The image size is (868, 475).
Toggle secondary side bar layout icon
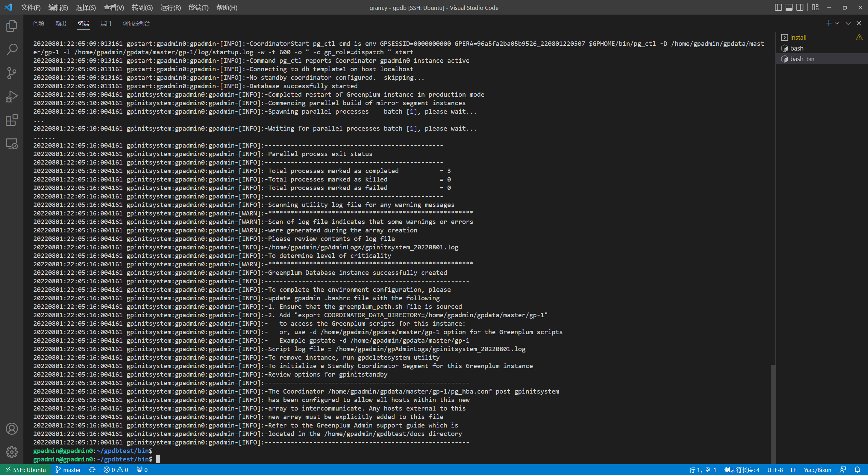point(800,7)
